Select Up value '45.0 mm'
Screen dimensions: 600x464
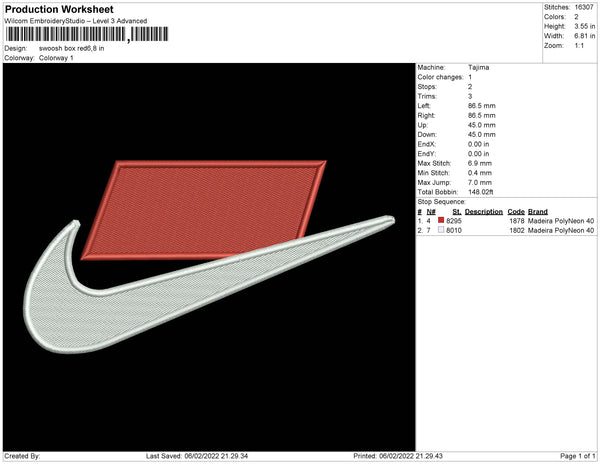pos(482,125)
